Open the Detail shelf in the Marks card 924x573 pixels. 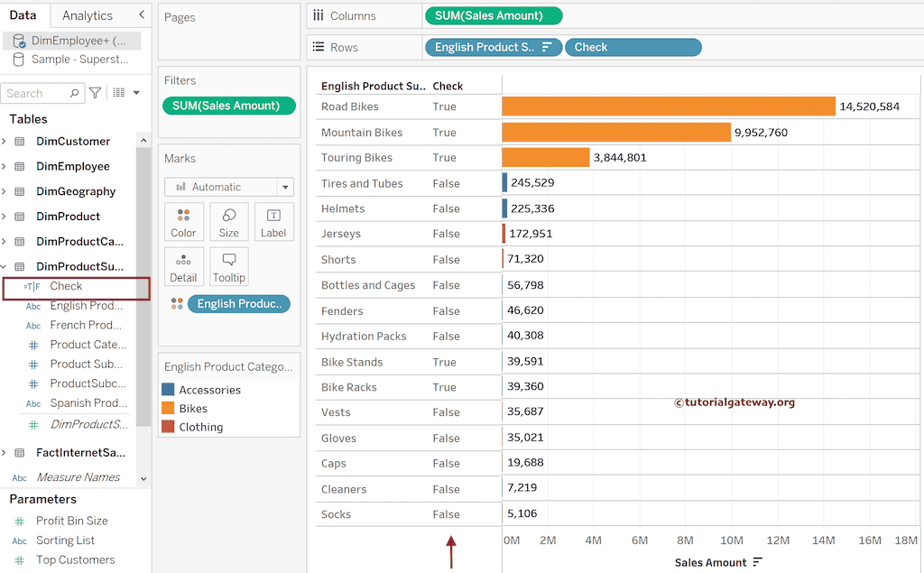tap(183, 266)
